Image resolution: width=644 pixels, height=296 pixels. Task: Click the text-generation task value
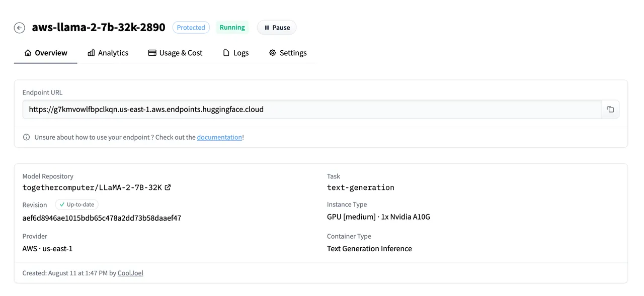point(360,187)
